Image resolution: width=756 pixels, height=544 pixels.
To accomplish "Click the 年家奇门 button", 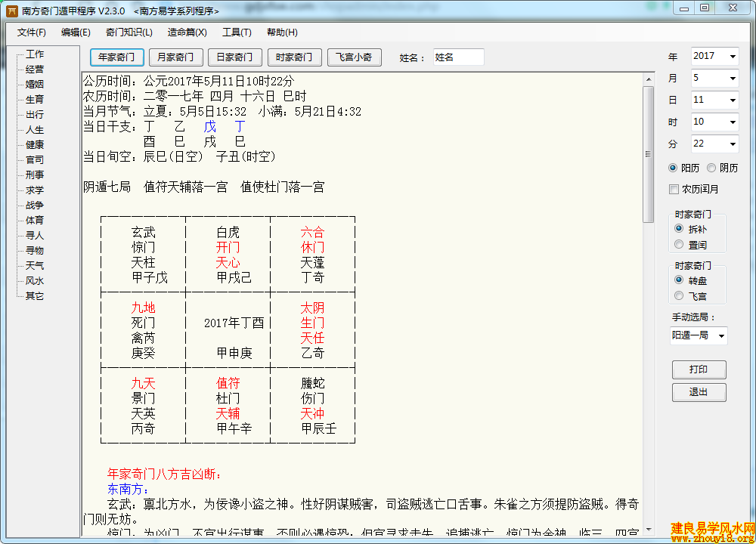I will [x=116, y=57].
